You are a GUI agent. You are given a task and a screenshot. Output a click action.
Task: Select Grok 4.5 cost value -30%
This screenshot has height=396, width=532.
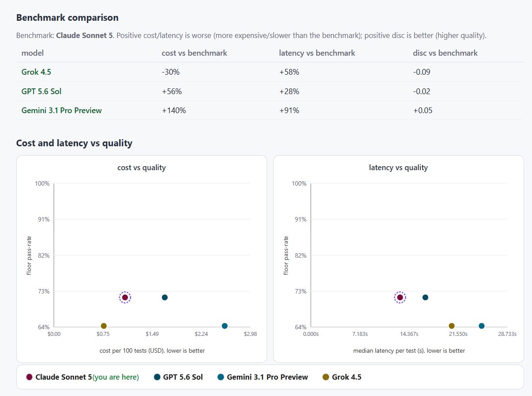pos(171,72)
